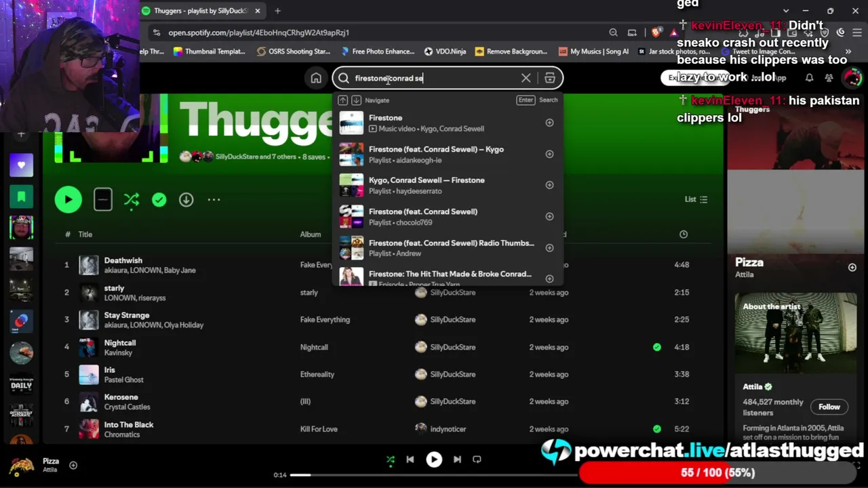Close the Thuggers browser tab
The height and width of the screenshot is (488, 868).
click(258, 11)
